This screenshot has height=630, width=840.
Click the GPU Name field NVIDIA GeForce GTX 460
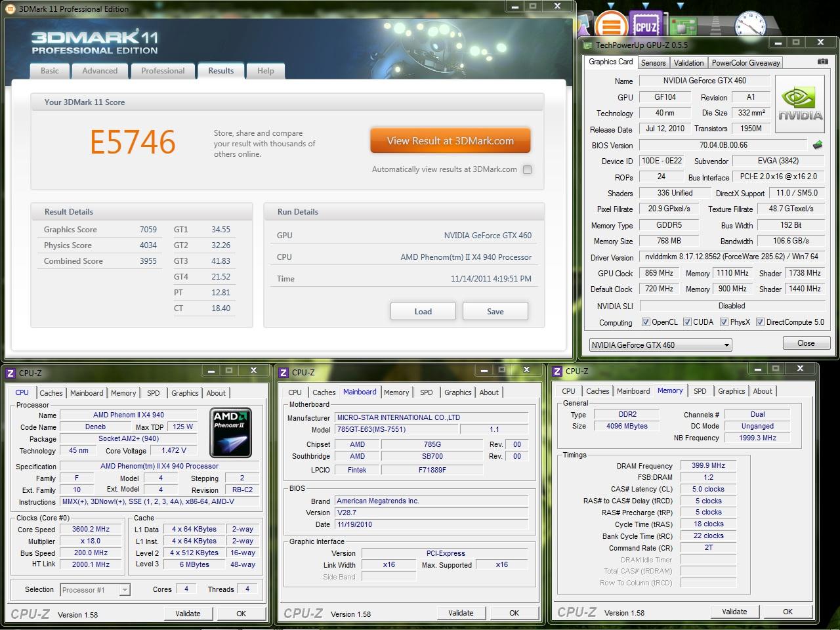[705, 81]
